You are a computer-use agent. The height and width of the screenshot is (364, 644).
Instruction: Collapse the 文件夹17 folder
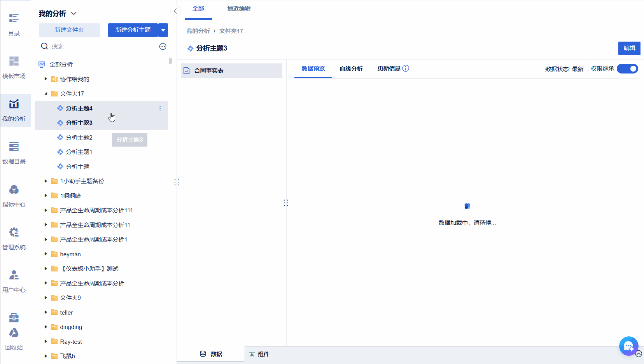(x=45, y=94)
